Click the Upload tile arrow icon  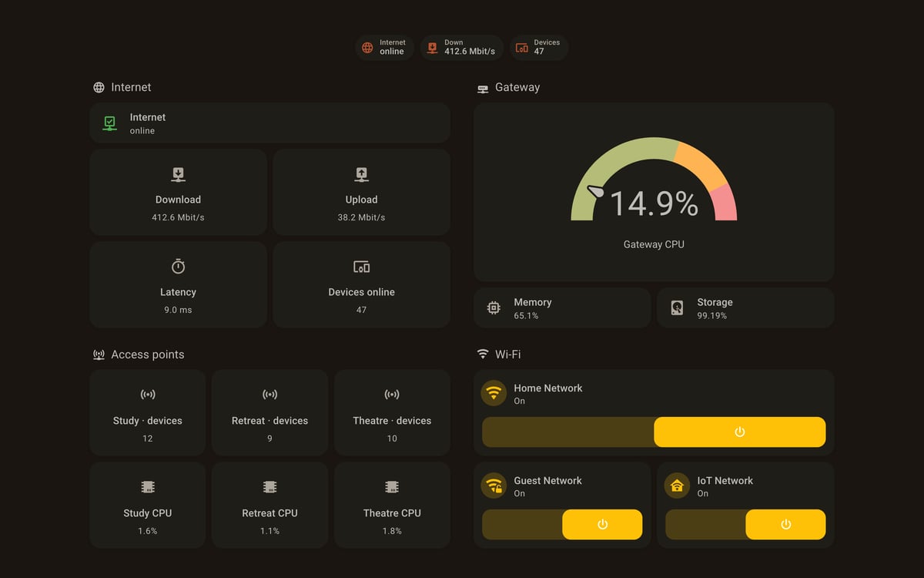pyautogui.click(x=361, y=174)
